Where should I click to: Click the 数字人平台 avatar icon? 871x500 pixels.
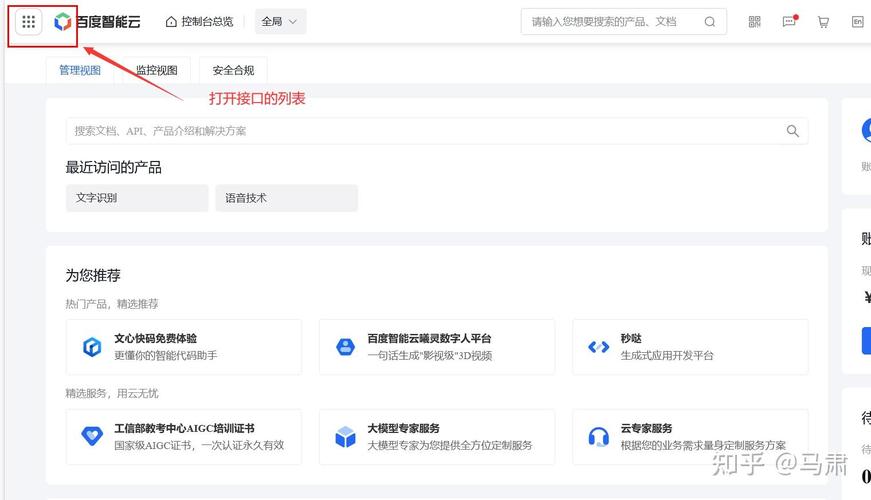tap(346, 347)
